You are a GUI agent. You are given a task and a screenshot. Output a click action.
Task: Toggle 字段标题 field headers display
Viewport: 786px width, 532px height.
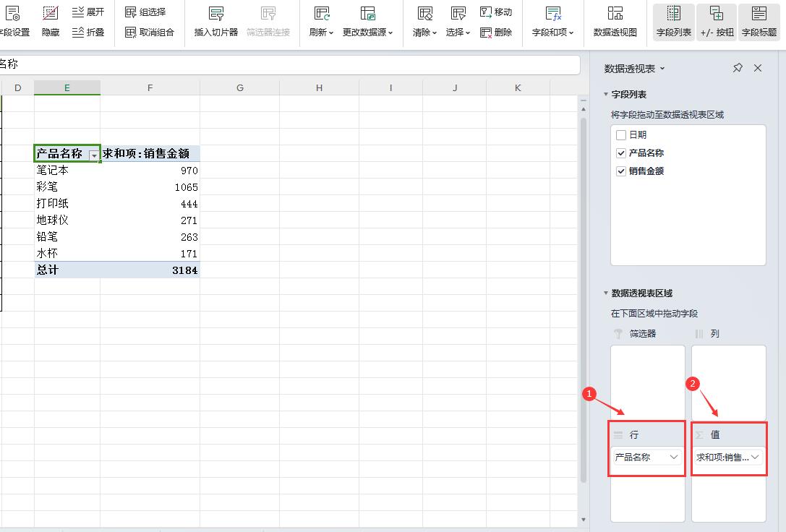coord(759,21)
